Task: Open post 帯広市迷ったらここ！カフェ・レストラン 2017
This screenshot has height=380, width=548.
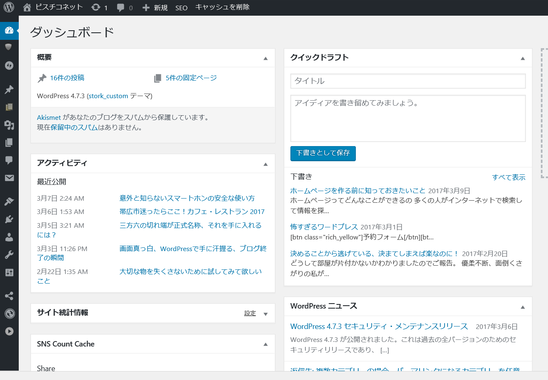Action: pos(192,211)
